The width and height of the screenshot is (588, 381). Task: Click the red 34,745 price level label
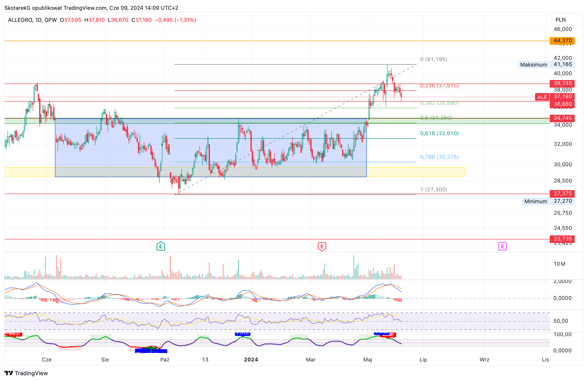[x=562, y=118]
